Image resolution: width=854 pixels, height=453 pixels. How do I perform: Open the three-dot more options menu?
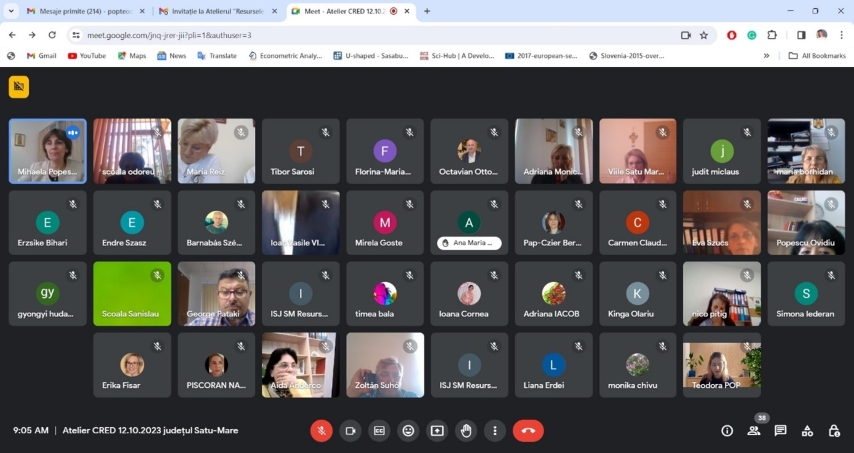click(495, 430)
